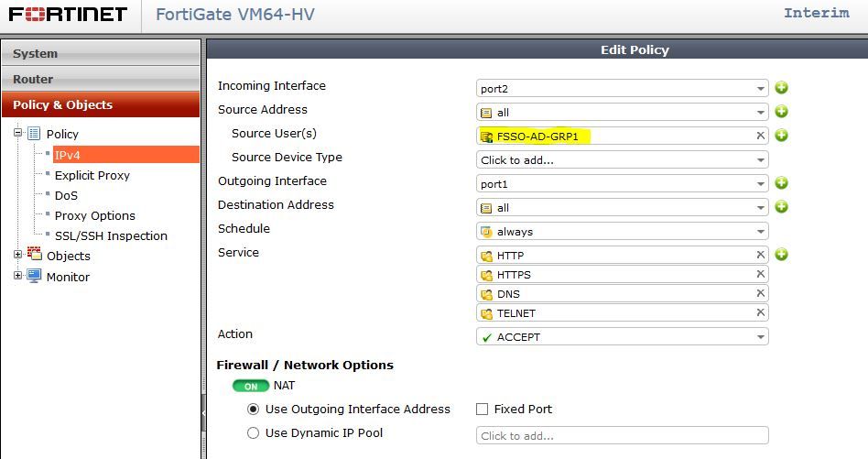Remove the HTTPS service entry
Screen dimensions: 868x459
tap(760, 274)
